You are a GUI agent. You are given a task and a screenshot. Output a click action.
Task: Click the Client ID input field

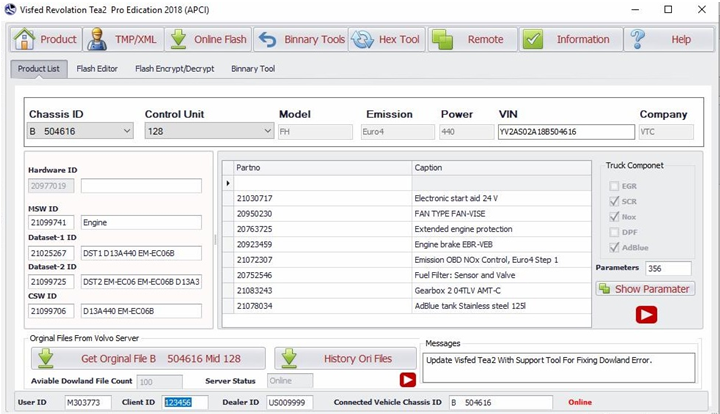click(185, 403)
